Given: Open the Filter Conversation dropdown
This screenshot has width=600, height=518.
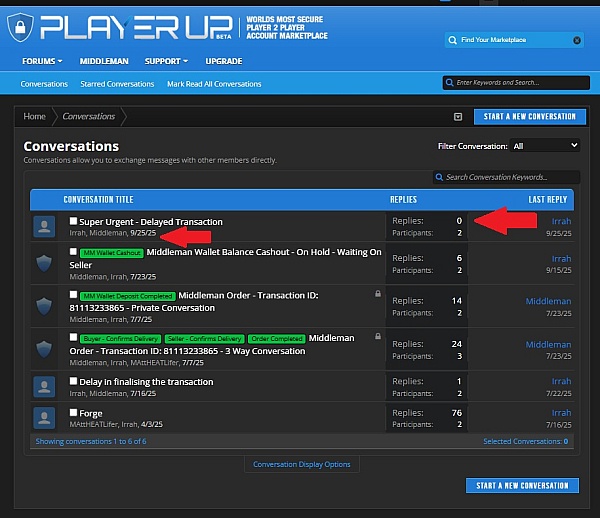Looking at the screenshot, I should (544, 146).
